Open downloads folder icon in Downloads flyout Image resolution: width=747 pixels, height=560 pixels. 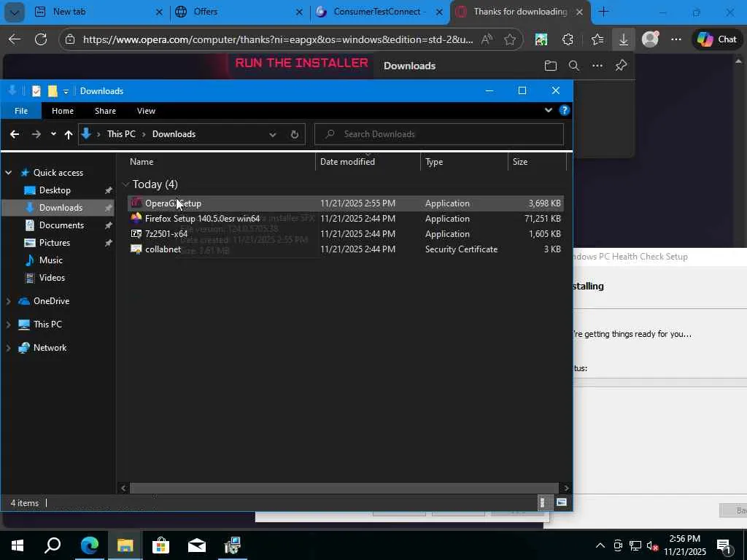coord(551,66)
